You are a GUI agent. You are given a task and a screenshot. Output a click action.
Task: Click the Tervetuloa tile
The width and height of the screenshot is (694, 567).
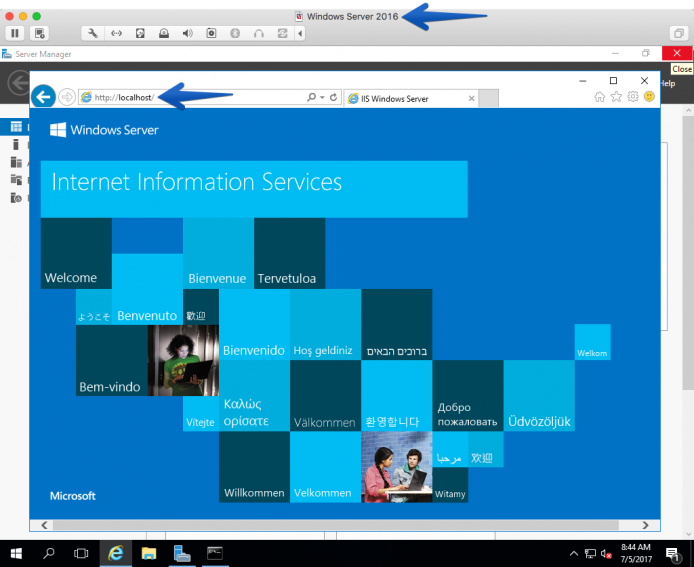point(289,253)
